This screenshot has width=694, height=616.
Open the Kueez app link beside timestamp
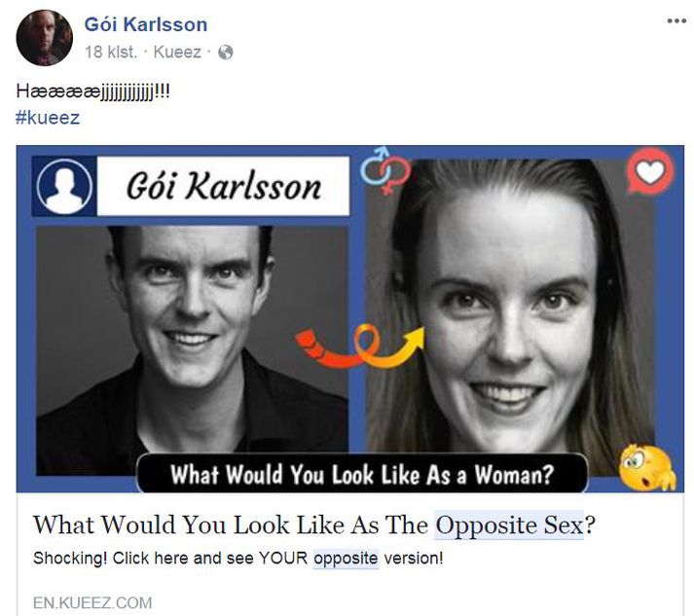click(x=177, y=53)
